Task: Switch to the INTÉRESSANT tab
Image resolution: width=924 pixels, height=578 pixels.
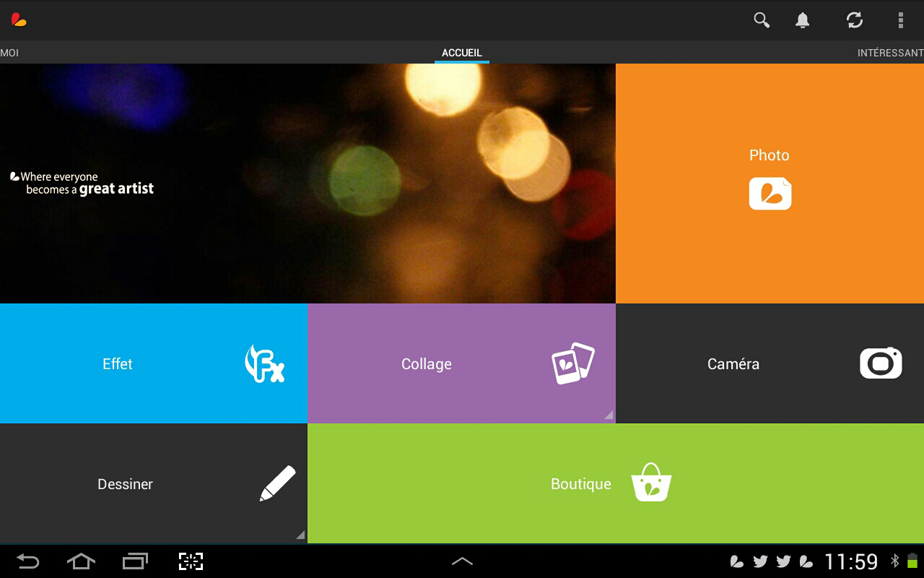Action: 889,53
